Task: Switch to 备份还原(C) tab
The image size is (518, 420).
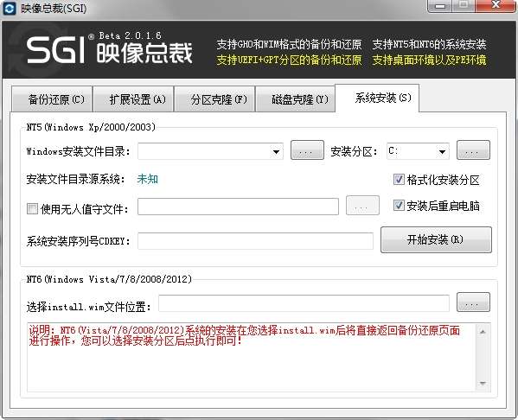Action: tap(52, 99)
